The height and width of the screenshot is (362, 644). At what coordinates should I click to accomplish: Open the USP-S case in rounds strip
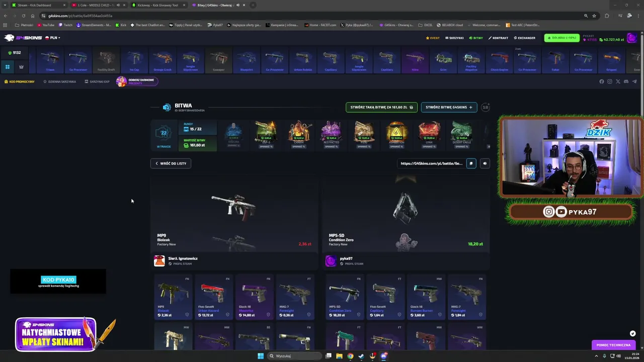[267, 135]
